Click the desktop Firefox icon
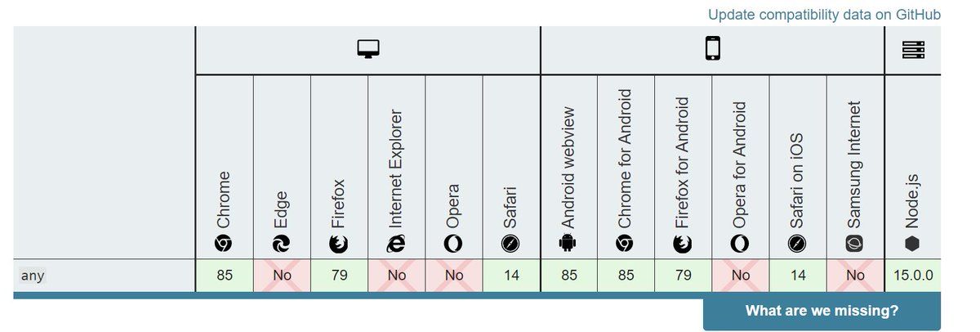 pos(339,243)
